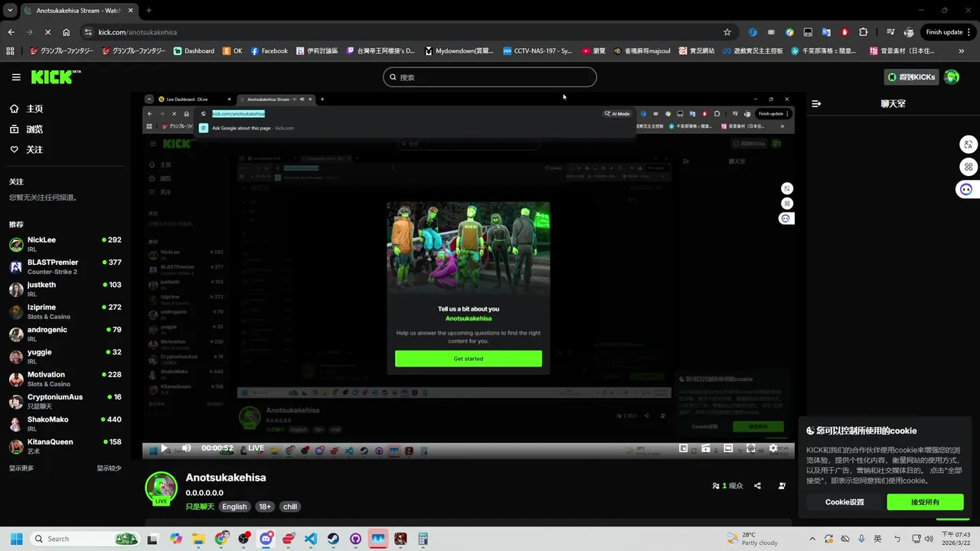The width and height of the screenshot is (980, 551).
Task: Go to 主页 home in sidebar
Action: [26, 109]
